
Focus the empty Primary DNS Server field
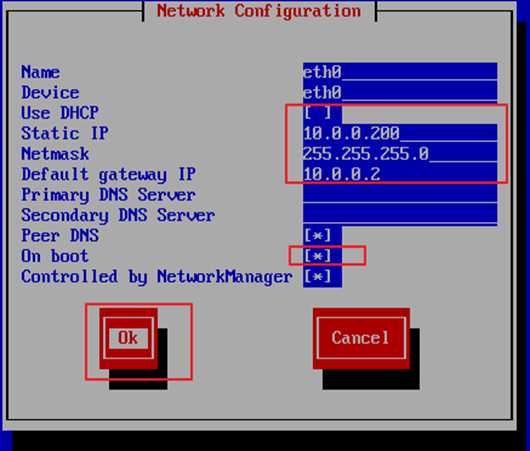[400, 195]
